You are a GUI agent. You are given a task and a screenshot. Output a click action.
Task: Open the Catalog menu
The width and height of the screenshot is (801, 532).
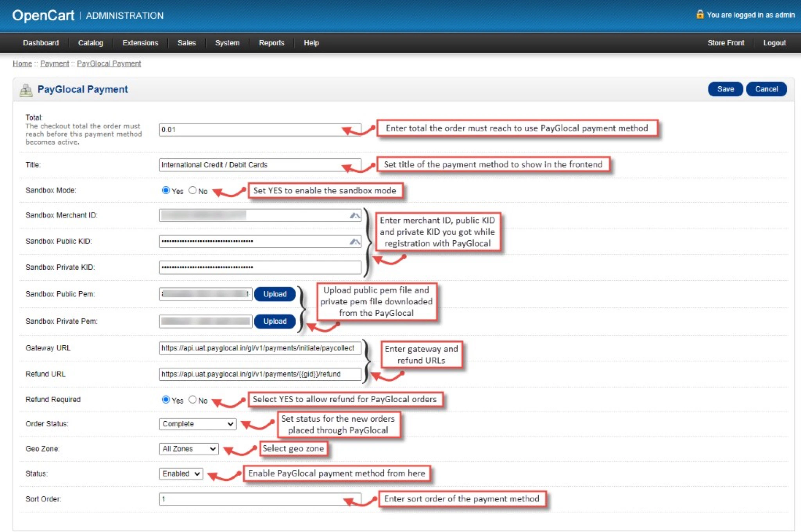click(90, 43)
